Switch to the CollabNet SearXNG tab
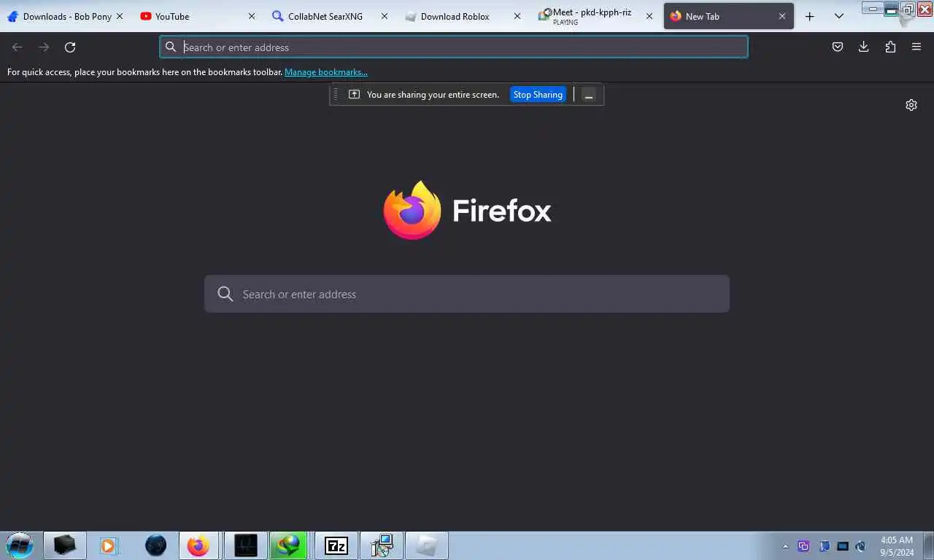934x560 pixels. coord(330,16)
